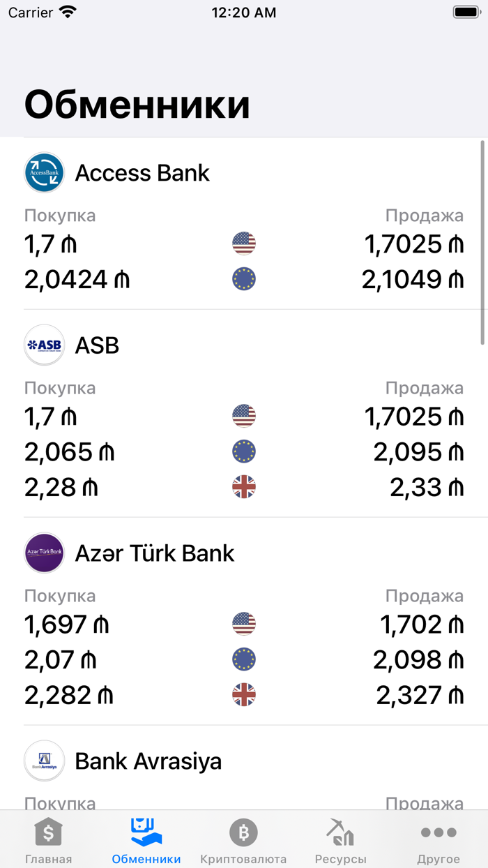The width and height of the screenshot is (488, 868).
Task: Select the US flag in Access Bank row
Action: coord(243,244)
